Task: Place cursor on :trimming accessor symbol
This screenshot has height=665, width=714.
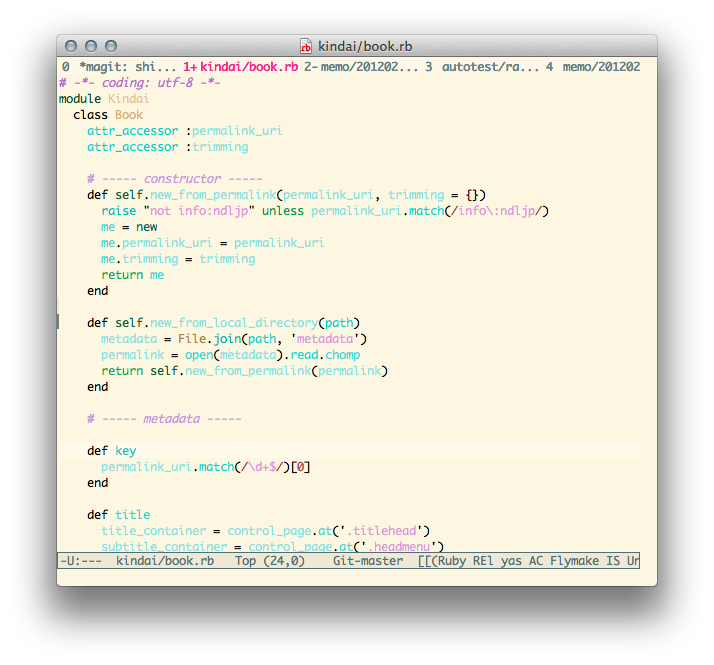Action: [x=217, y=147]
